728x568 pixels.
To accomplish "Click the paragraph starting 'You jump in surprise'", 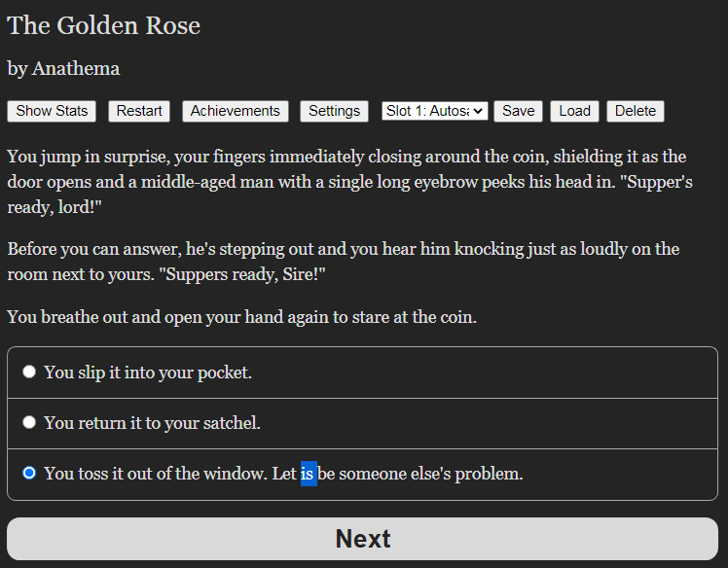I will (x=349, y=182).
